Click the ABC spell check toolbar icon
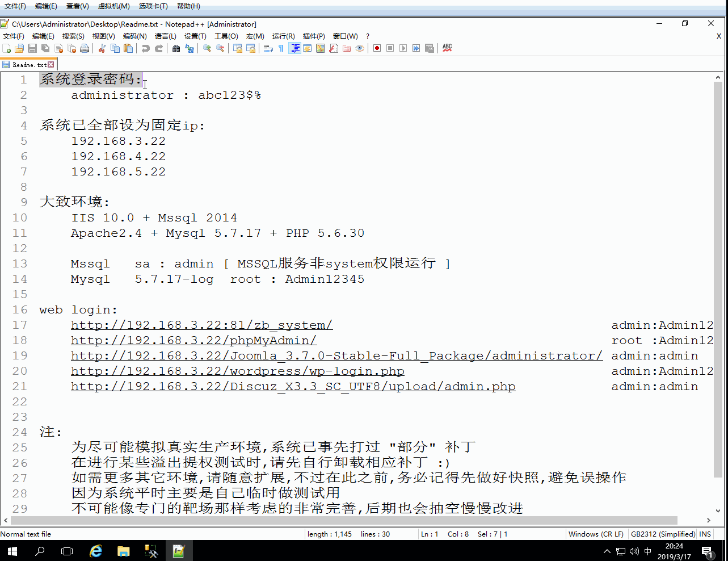Image resolution: width=728 pixels, height=561 pixels. pyautogui.click(x=447, y=48)
